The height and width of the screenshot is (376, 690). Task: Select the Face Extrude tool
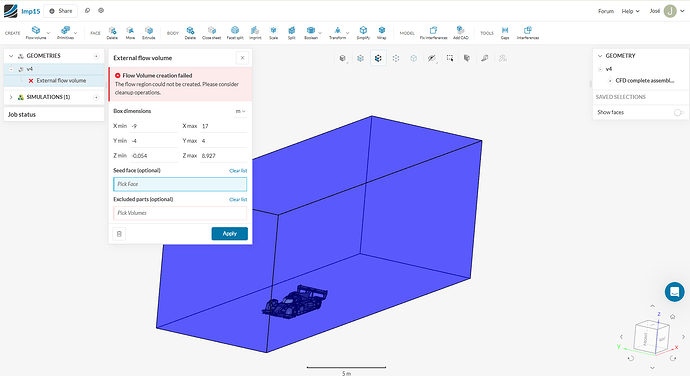point(149,33)
